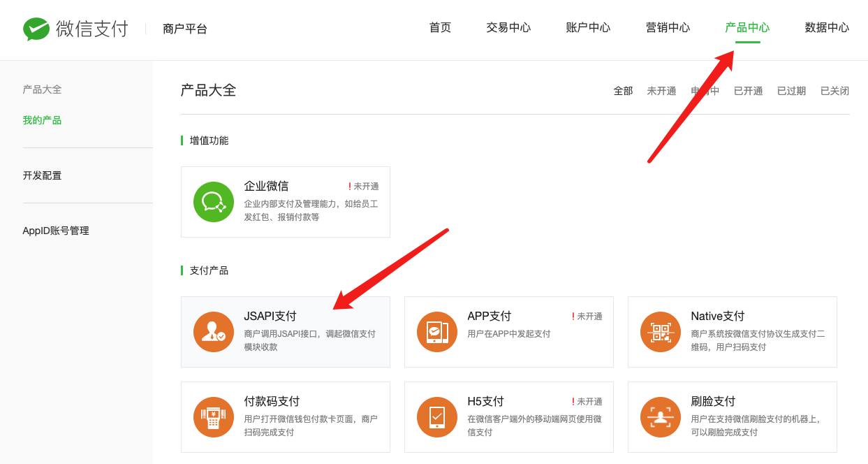Open AppID账号管理 in the sidebar
The height and width of the screenshot is (464, 868).
[x=56, y=231]
